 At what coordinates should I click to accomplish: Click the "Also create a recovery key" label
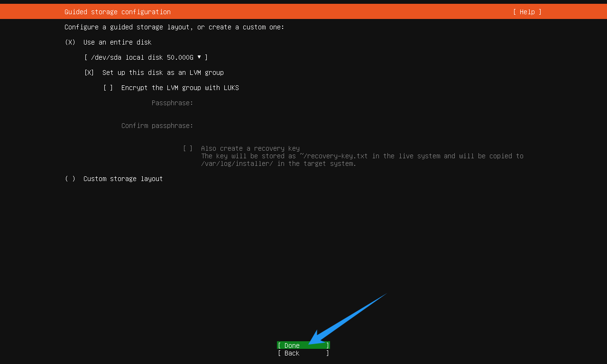[x=250, y=148]
